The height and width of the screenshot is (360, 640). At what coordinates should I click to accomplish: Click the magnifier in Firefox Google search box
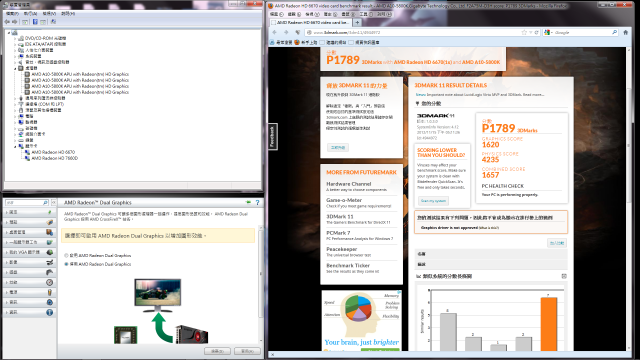tap(614, 32)
